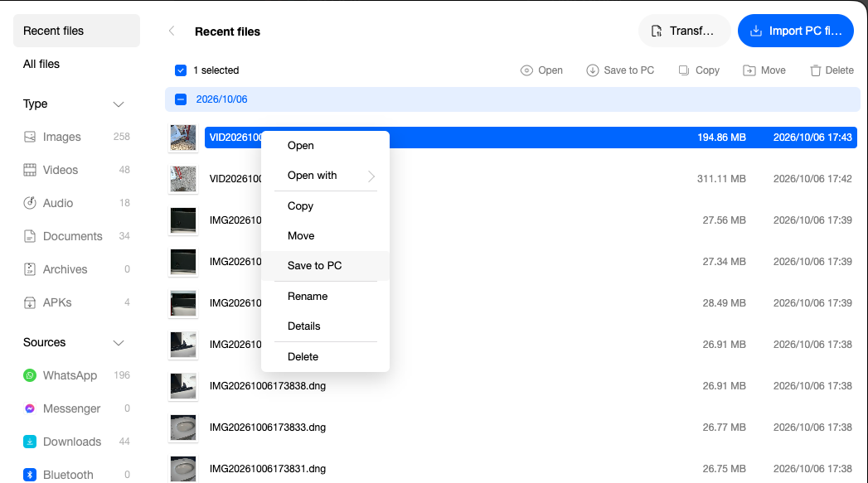Choose Open in the context menu
868x483 pixels.
[x=325, y=146]
